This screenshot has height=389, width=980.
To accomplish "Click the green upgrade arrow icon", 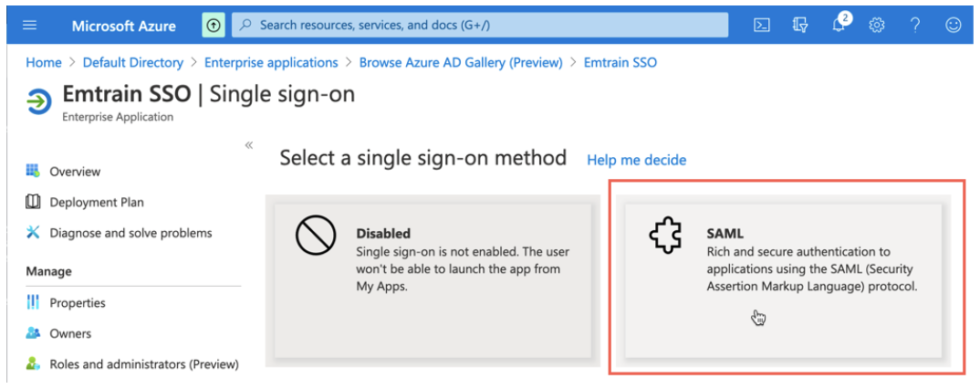I will click(x=214, y=25).
